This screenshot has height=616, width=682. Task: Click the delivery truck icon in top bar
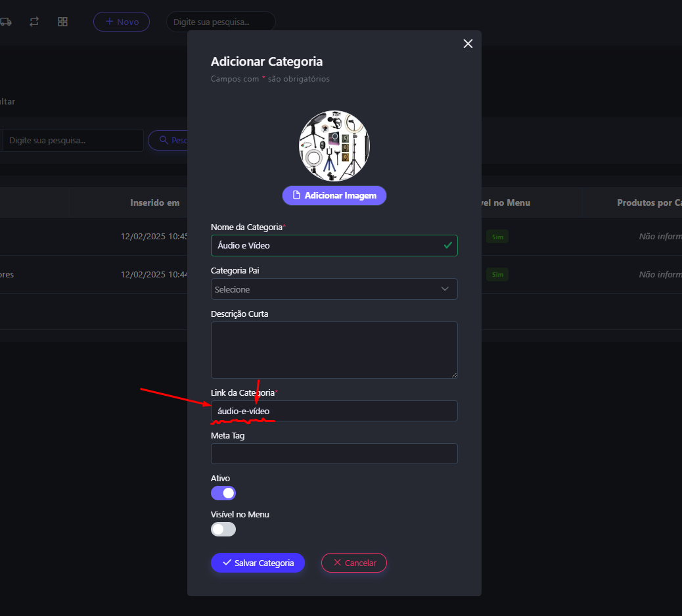point(5,22)
